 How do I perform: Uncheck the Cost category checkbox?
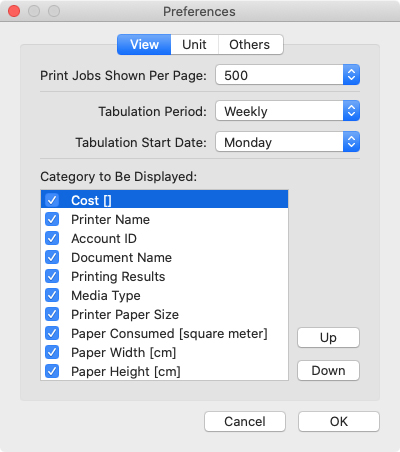(52, 200)
